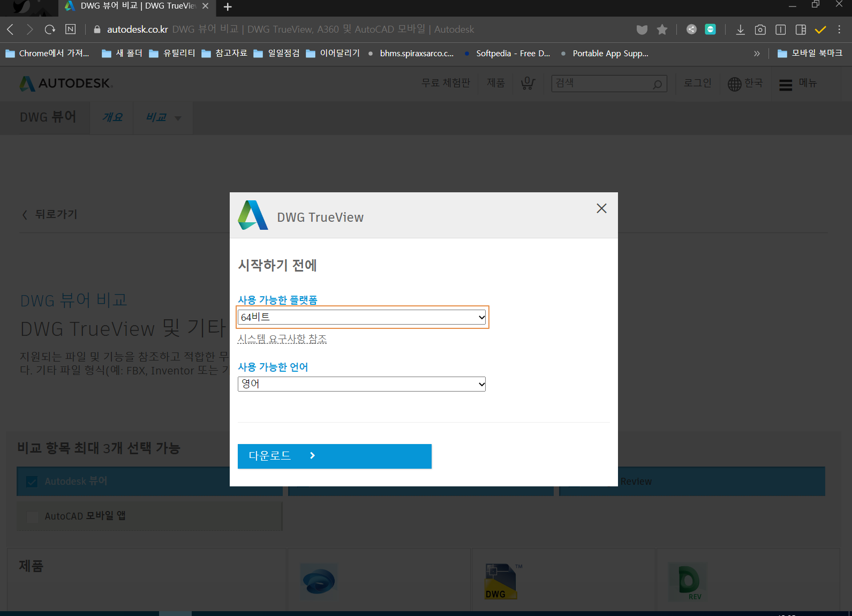The image size is (852, 616).
Task: Open the 유틸리티 bookmark folder
Action: point(172,54)
